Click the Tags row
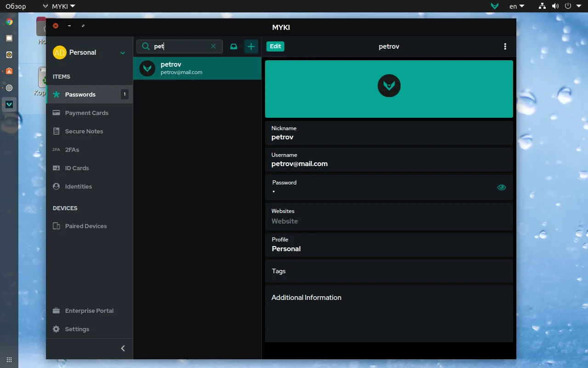Screen dimensions: 588x368 coord(389,271)
